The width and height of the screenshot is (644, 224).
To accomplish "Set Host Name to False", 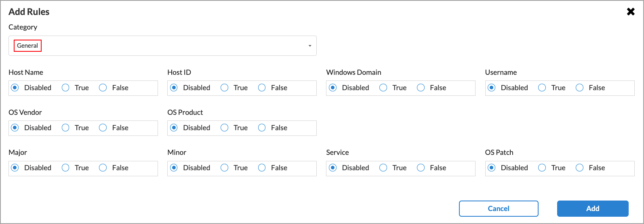I will (x=103, y=88).
